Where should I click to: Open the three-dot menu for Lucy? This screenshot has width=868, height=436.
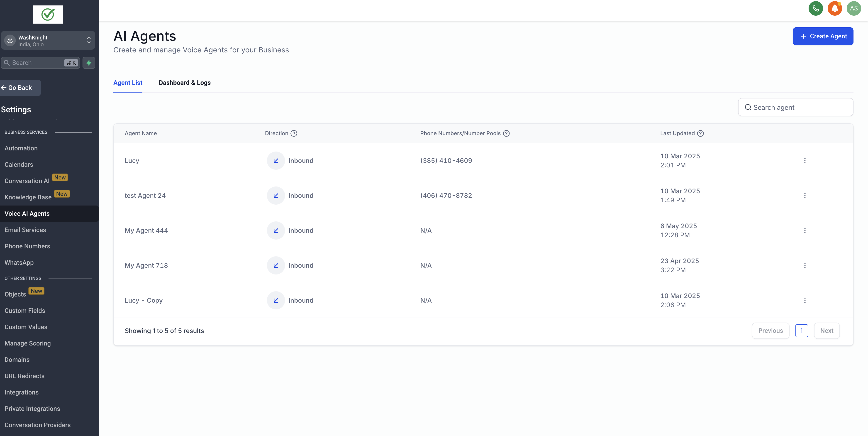pos(805,161)
